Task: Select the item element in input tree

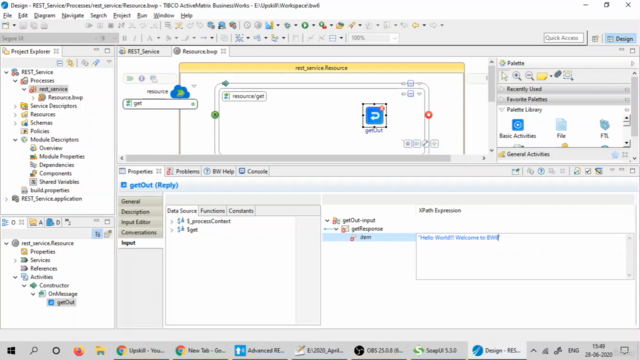Action: click(x=365, y=237)
